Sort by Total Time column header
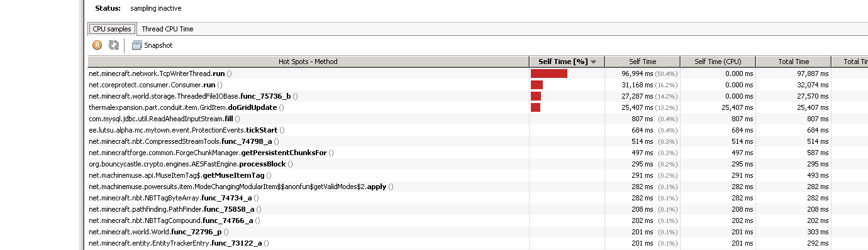Viewport: 868px width, 250px height. pyautogui.click(x=793, y=62)
